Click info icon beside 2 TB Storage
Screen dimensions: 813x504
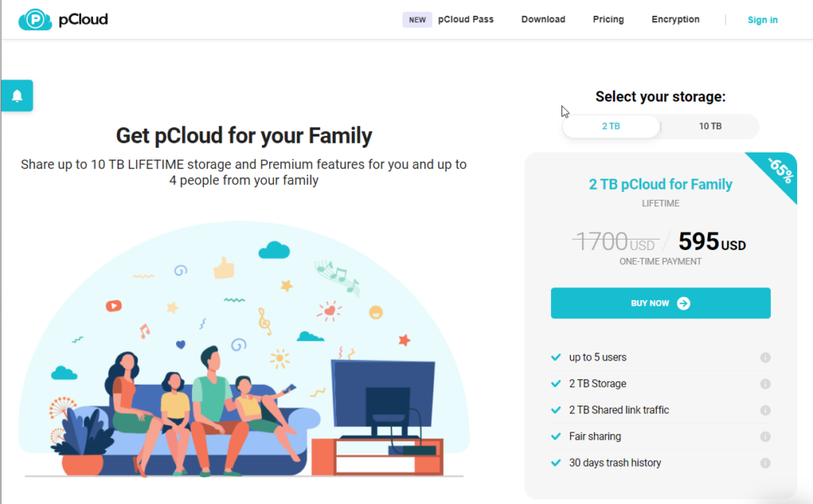(x=765, y=384)
